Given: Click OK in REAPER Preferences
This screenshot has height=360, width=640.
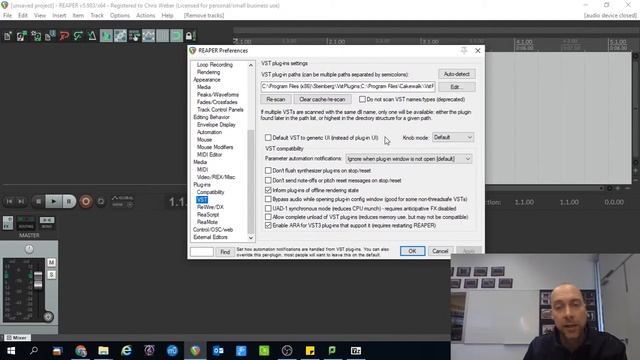Looking at the screenshot, I should 412,251.
